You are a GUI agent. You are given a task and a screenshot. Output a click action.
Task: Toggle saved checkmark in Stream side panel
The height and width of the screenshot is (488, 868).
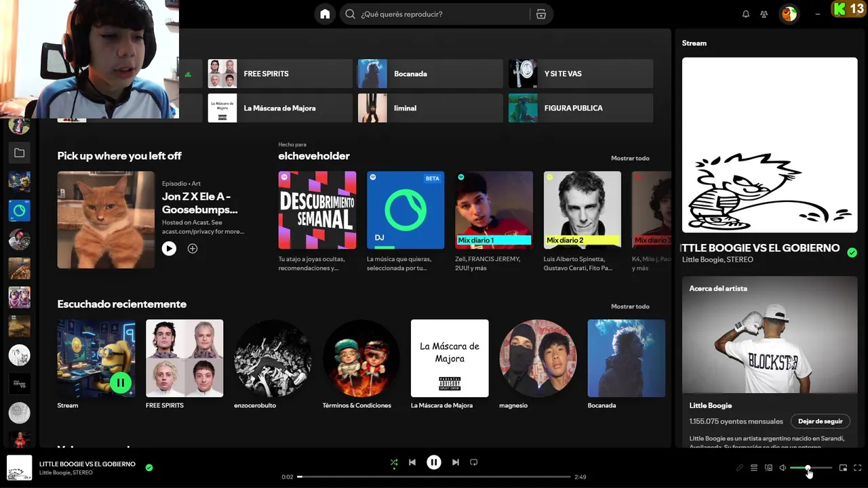[852, 252]
